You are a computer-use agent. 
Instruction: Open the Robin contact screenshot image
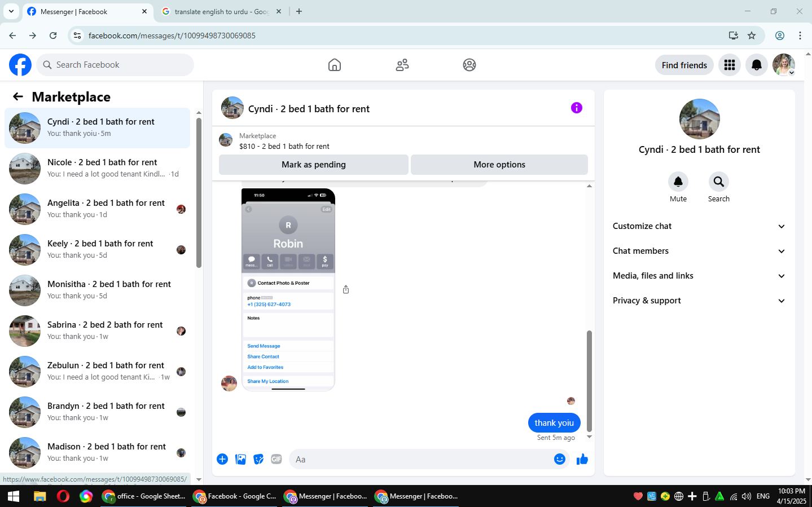pyautogui.click(x=288, y=289)
